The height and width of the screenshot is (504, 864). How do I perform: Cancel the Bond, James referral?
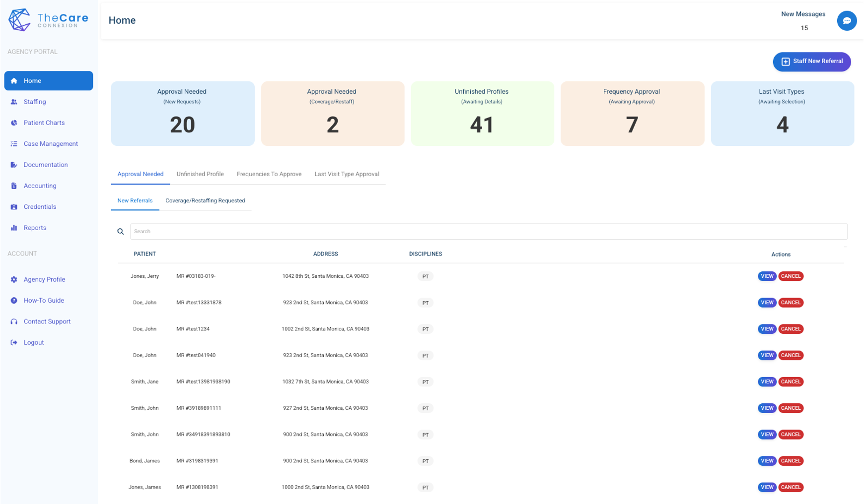(791, 461)
